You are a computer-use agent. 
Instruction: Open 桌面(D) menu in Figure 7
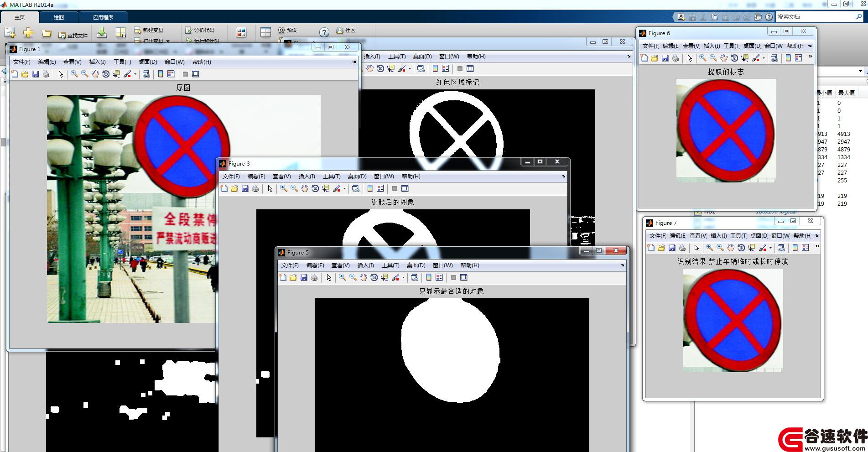[759, 236]
